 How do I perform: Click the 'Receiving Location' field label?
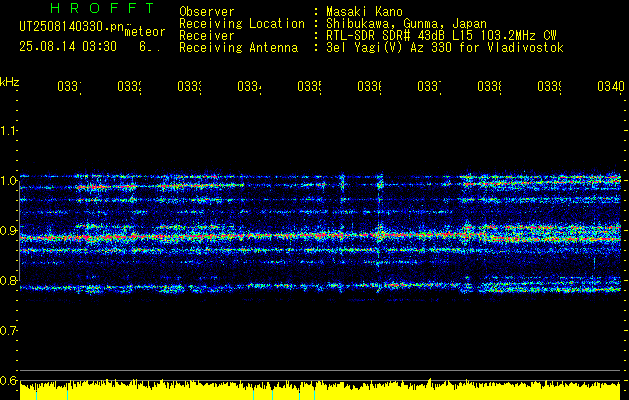242,24
